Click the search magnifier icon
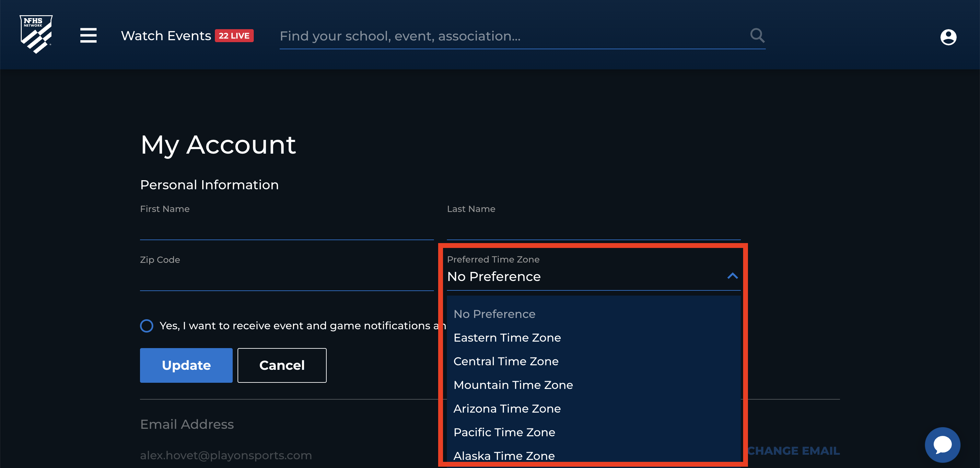This screenshot has height=468, width=980. click(757, 35)
